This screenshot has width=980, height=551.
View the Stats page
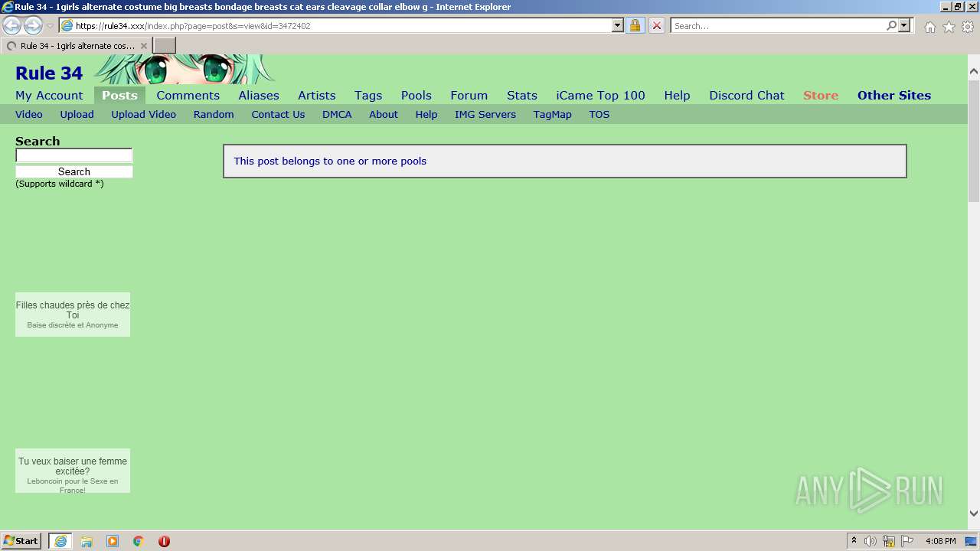tap(522, 96)
